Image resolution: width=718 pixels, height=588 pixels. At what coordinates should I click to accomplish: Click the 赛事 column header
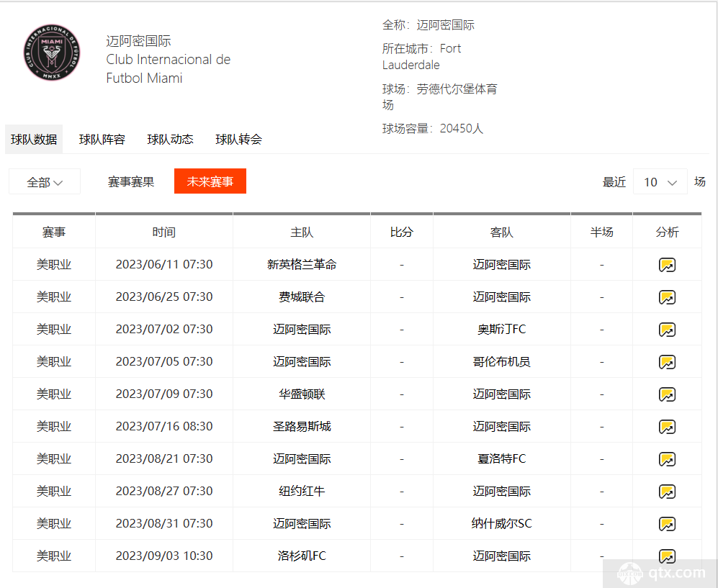point(54,232)
